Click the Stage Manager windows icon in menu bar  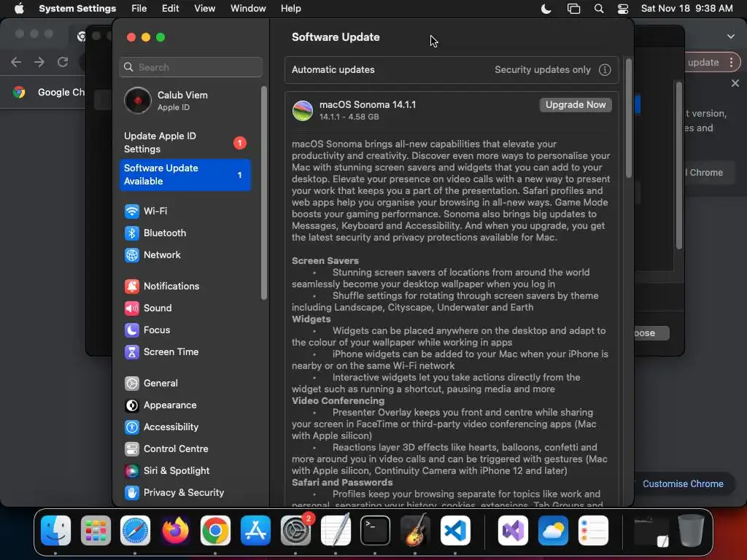(x=573, y=9)
